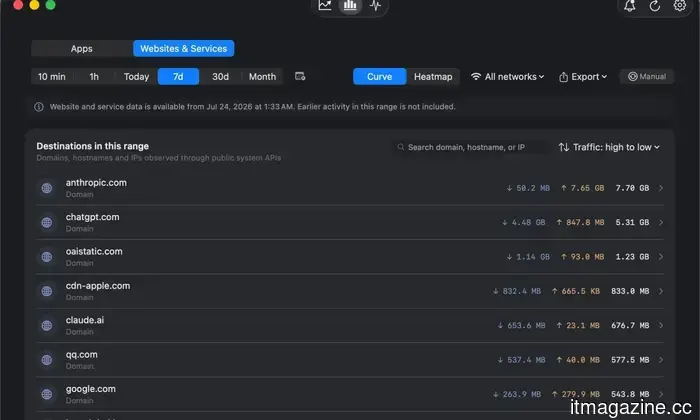This screenshot has height=420, width=700.
Task: Choose Month time range
Action: coord(262,77)
